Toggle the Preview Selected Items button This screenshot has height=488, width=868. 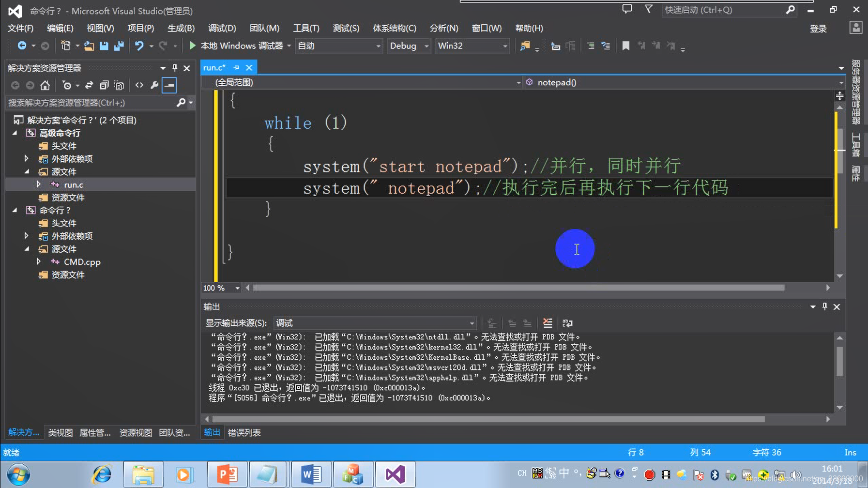click(x=169, y=85)
